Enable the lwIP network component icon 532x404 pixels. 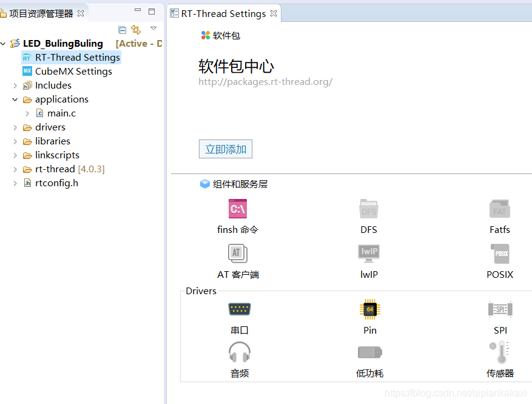tap(369, 254)
